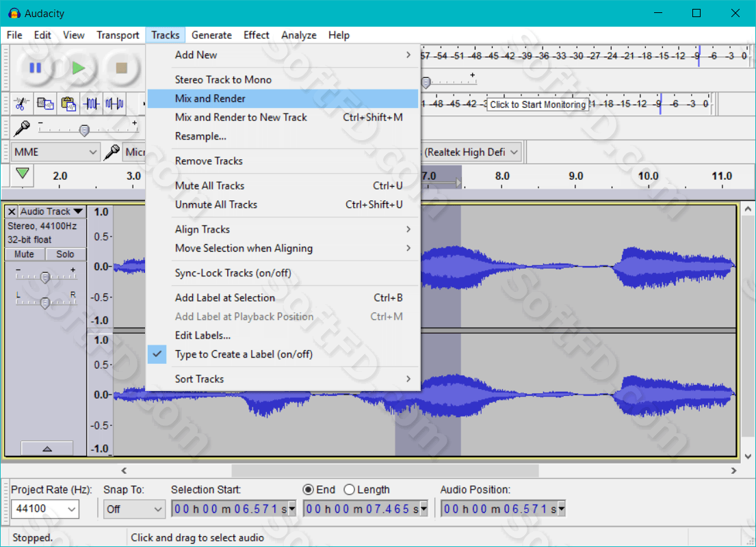Open the View menu

click(74, 35)
